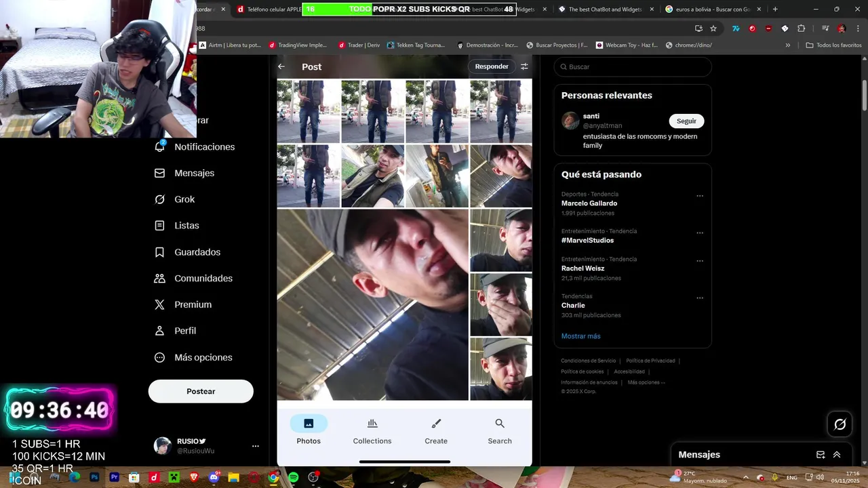Open Charlie trend options menu
Image resolution: width=868 pixels, height=488 pixels.
(700, 298)
